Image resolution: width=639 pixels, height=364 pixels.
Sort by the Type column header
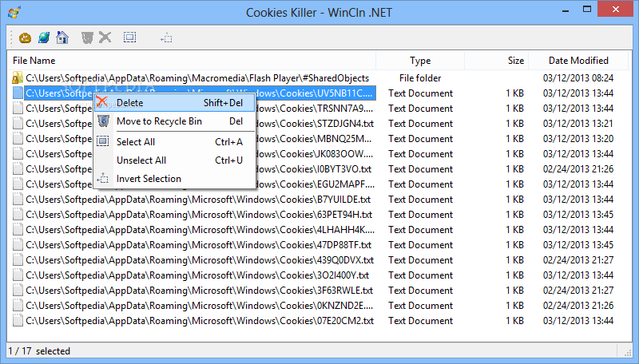pyautogui.click(x=420, y=60)
